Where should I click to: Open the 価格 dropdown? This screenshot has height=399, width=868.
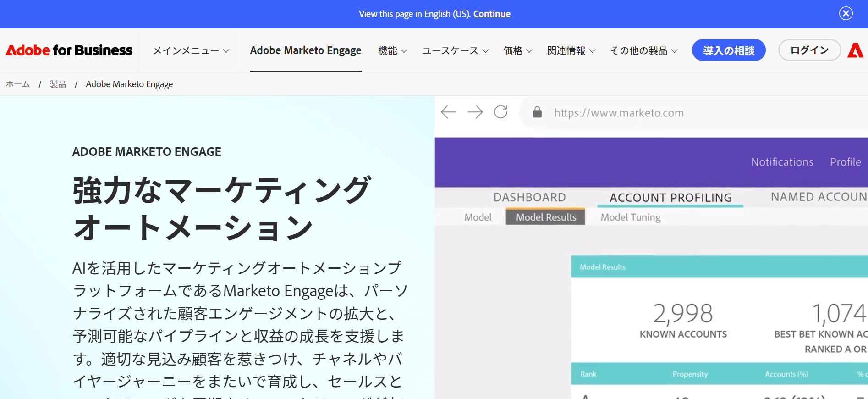517,51
